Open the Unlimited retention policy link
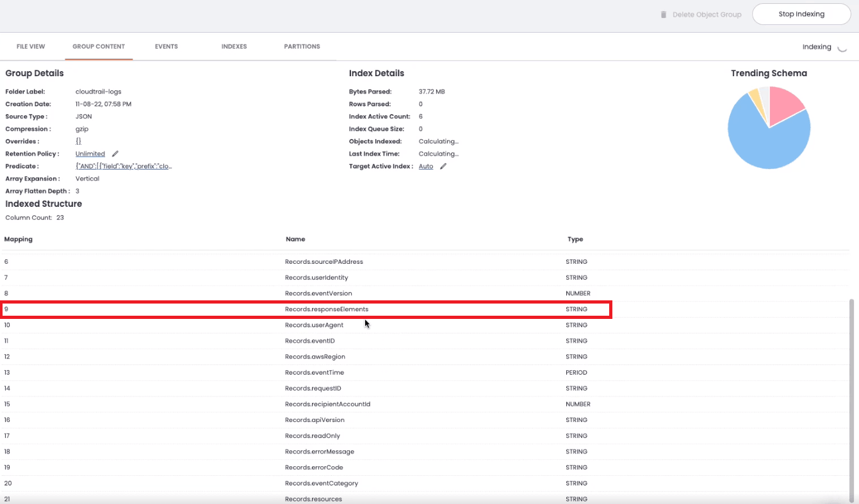 click(90, 154)
